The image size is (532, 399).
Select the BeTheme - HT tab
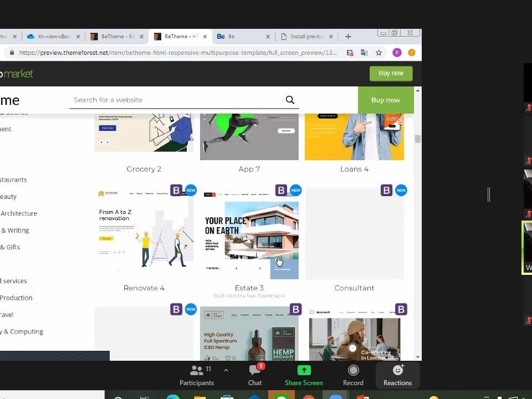coord(181,37)
